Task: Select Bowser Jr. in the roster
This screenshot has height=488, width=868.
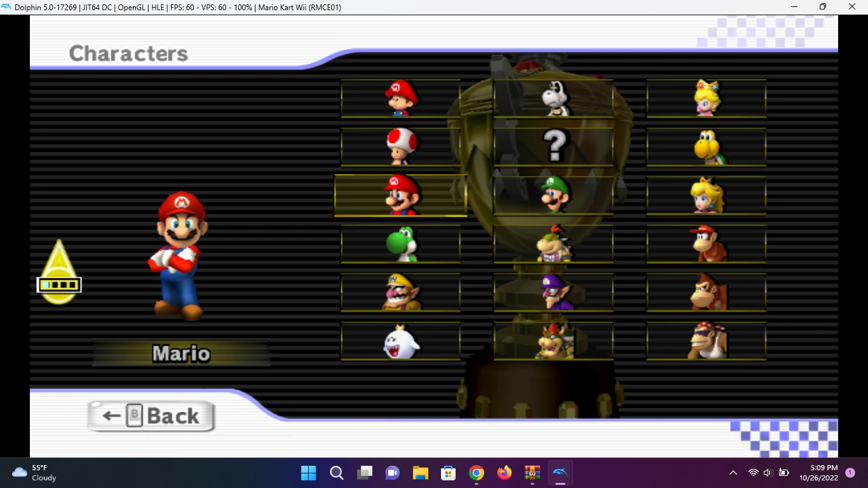Action: 553,244
